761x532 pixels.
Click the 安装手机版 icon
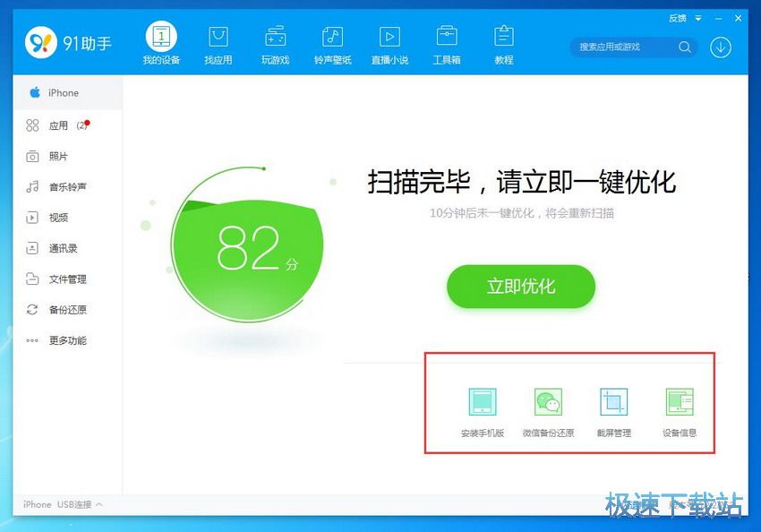(483, 402)
